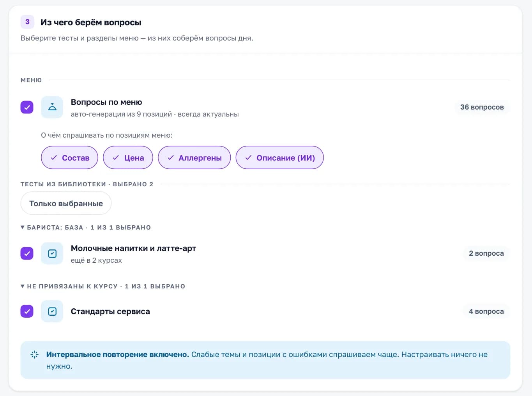532x396 pixels.
Task: Click the Вопросы по меню title
Action: click(106, 102)
